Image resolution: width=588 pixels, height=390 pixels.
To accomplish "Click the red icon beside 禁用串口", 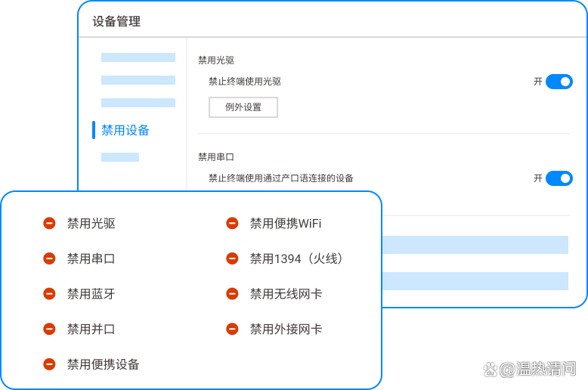I will click(x=49, y=258).
